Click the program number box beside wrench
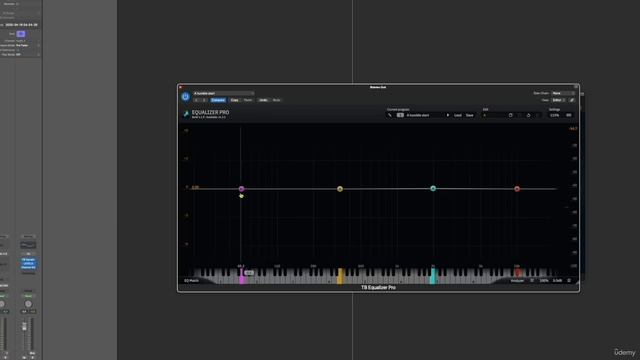This screenshot has width=640, height=360. click(400, 116)
